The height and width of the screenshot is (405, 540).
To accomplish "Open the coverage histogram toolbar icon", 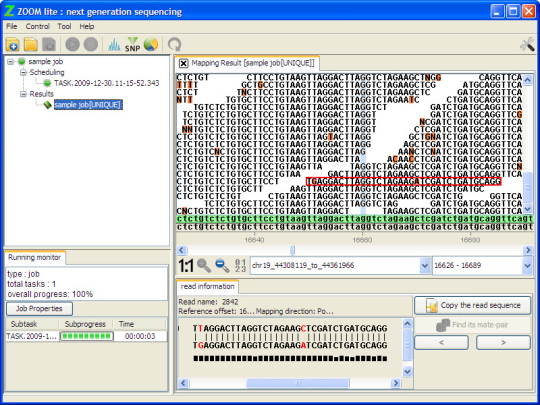I will [x=114, y=44].
